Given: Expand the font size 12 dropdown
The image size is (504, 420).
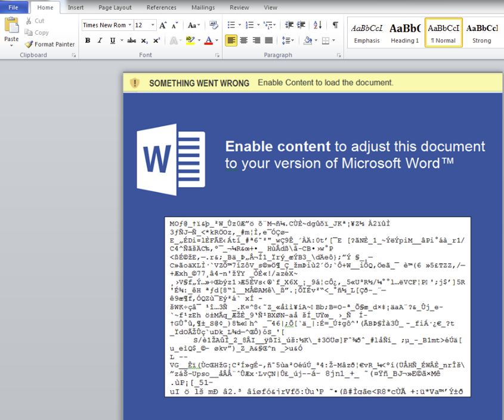Looking at the screenshot, I should tap(153, 25).
